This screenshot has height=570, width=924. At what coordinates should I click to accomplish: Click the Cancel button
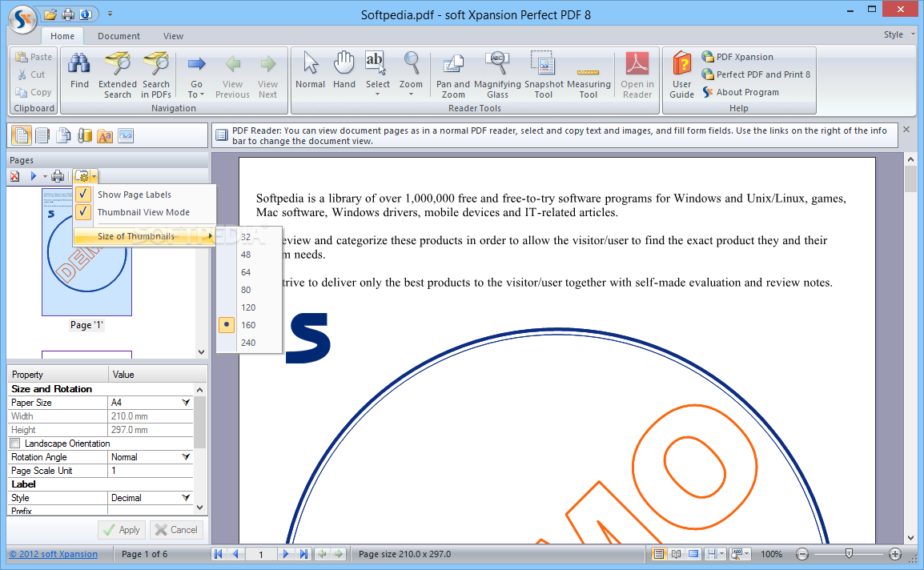pos(177,530)
